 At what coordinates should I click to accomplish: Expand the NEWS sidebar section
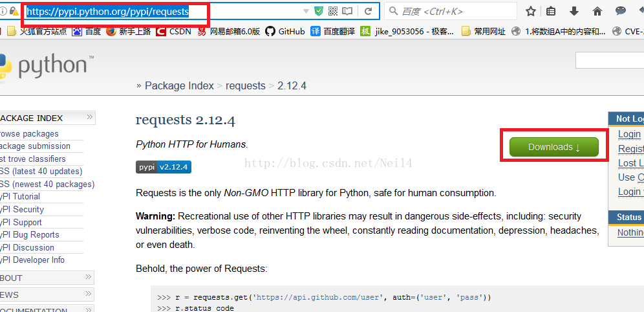89,294
